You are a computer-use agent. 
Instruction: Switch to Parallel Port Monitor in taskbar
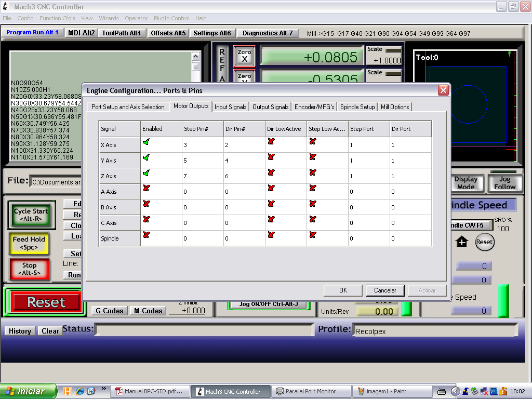click(311, 391)
